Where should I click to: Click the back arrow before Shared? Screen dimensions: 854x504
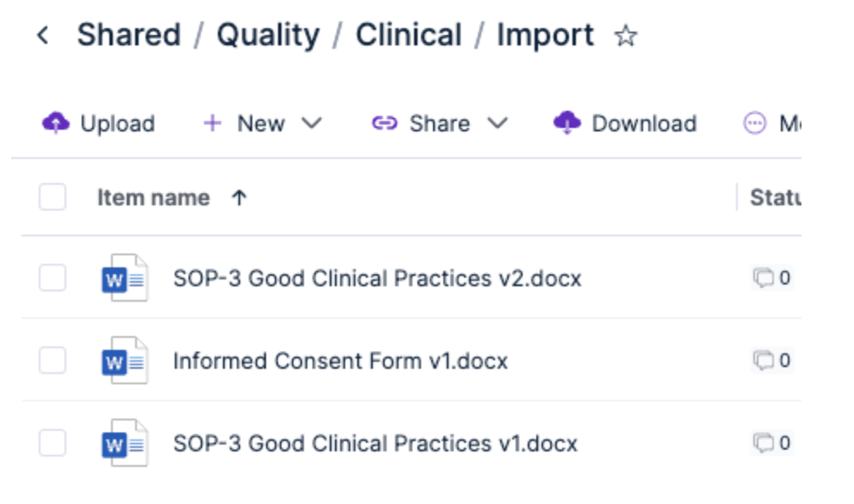coord(43,36)
